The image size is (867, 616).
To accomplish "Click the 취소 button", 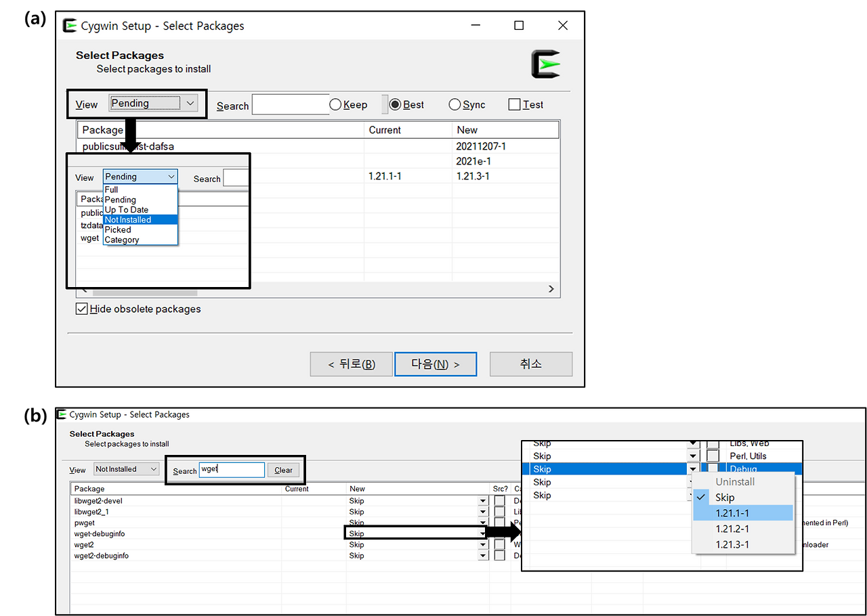I will [x=531, y=364].
